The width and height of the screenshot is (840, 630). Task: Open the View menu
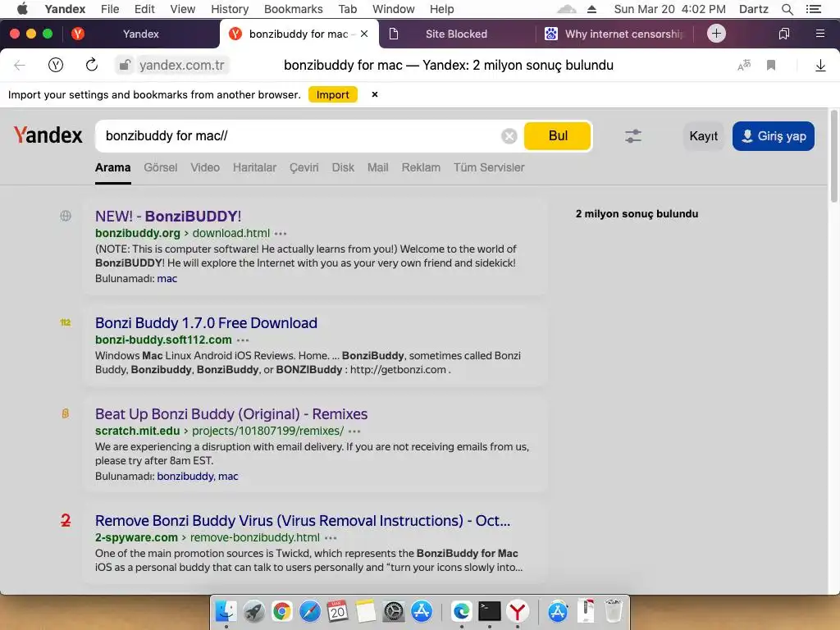pyautogui.click(x=183, y=9)
